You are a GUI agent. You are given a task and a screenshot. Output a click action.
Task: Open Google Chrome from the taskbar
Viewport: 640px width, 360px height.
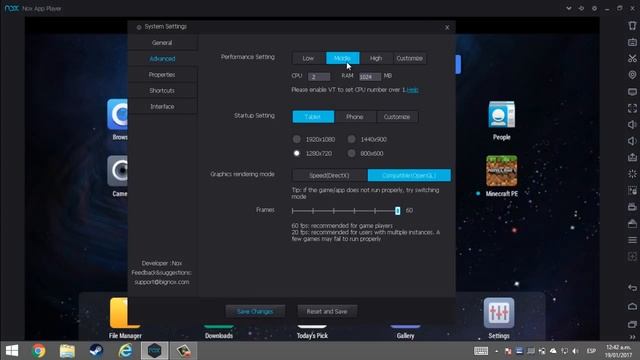39,351
